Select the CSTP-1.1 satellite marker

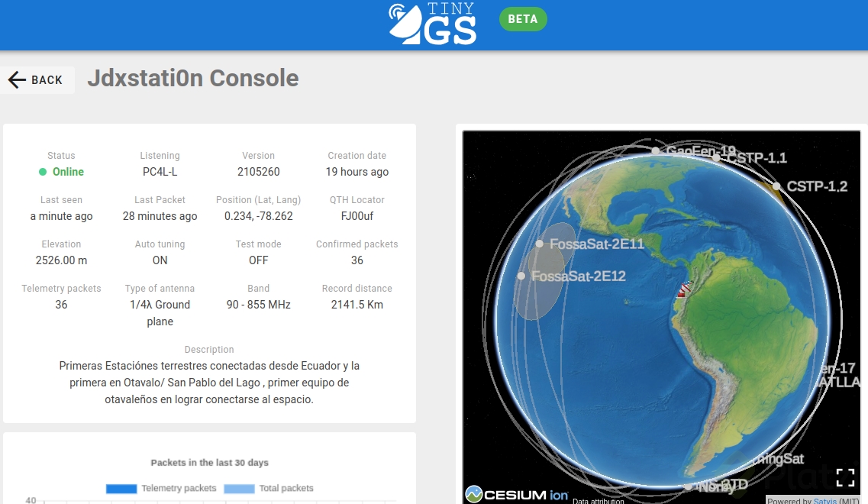click(x=716, y=158)
